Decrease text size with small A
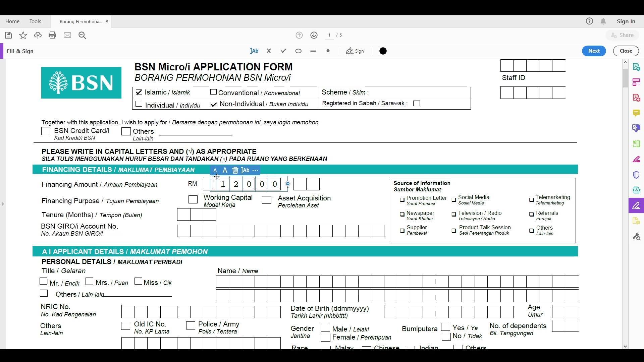Screen dimensions: 644x362 [x=215, y=170]
